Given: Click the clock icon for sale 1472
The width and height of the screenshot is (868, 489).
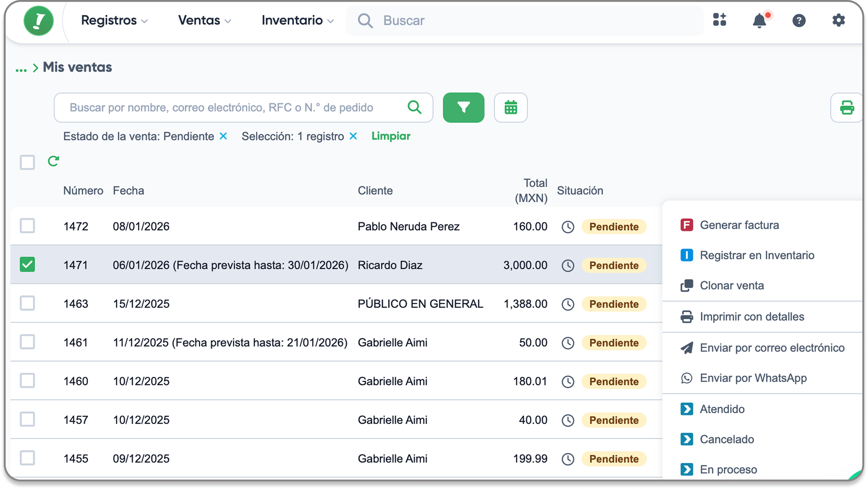Looking at the screenshot, I should pos(568,227).
